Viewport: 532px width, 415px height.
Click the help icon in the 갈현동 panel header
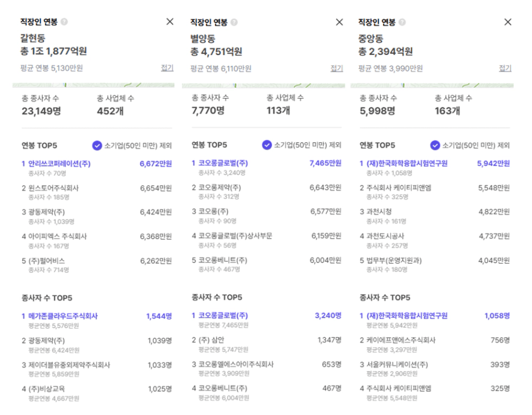pyautogui.click(x=64, y=22)
